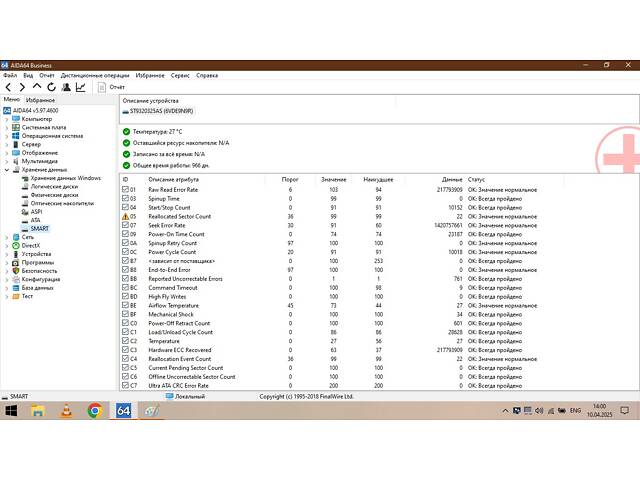Expand the Компьютер tree node
The height and width of the screenshot is (480, 640).
[7, 119]
